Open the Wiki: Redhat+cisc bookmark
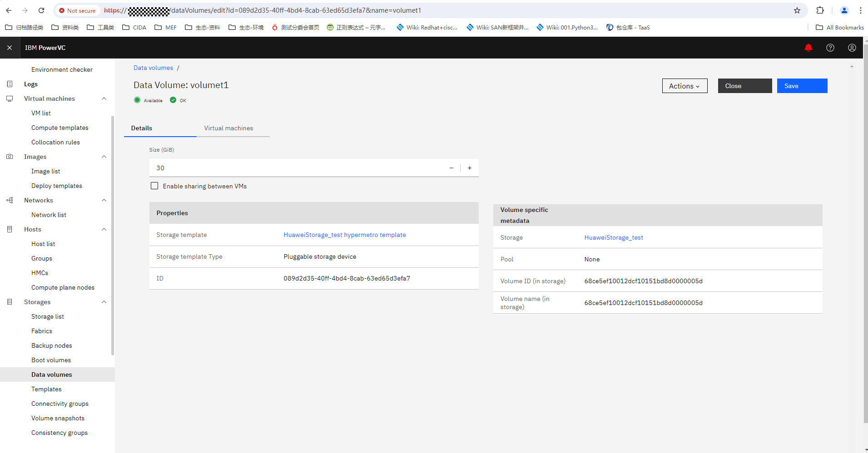This screenshot has width=868, height=453. click(427, 28)
